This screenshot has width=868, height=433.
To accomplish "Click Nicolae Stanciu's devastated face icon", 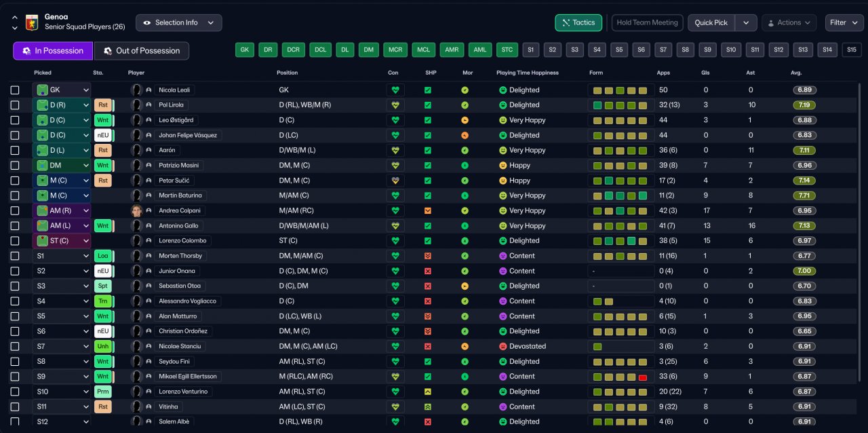I will tap(503, 346).
